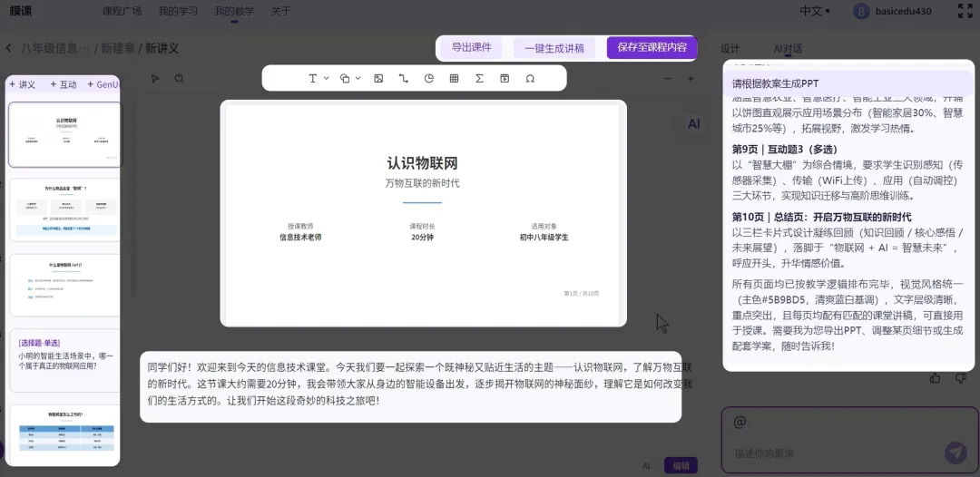This screenshot has width=980, height=477.
Task: Go back with the left chevron
Action: (9, 48)
